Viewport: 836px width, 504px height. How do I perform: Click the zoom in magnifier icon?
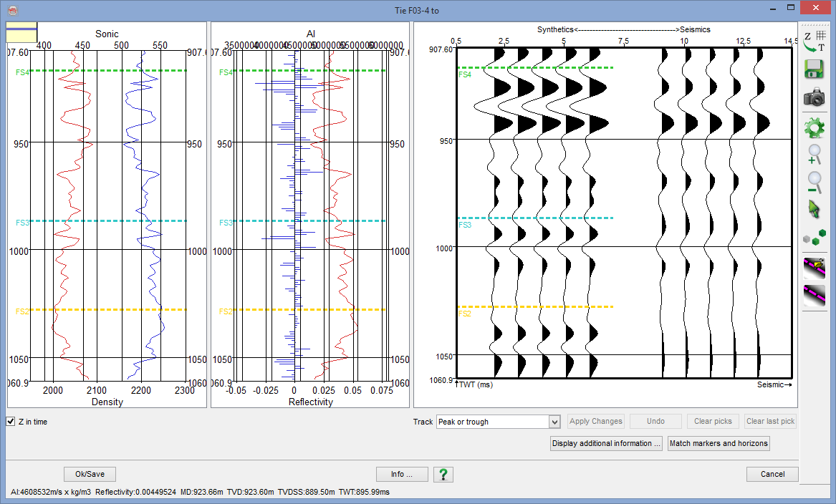pyautogui.click(x=814, y=155)
